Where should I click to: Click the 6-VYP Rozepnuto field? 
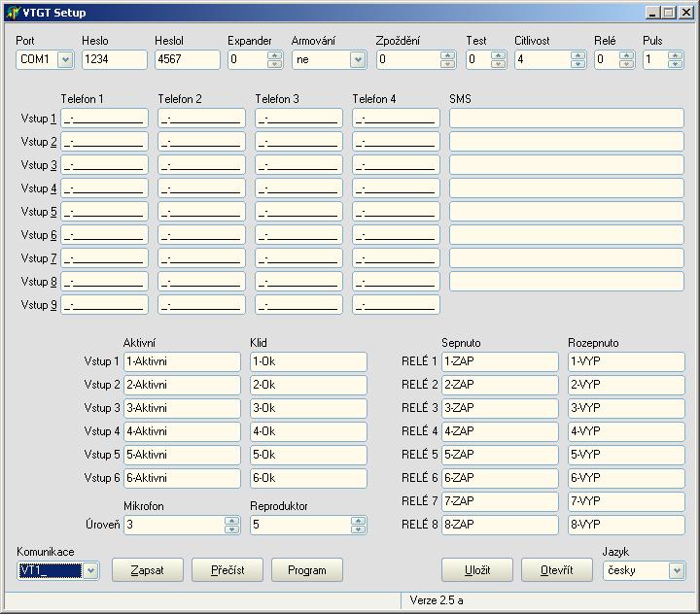tap(626, 478)
